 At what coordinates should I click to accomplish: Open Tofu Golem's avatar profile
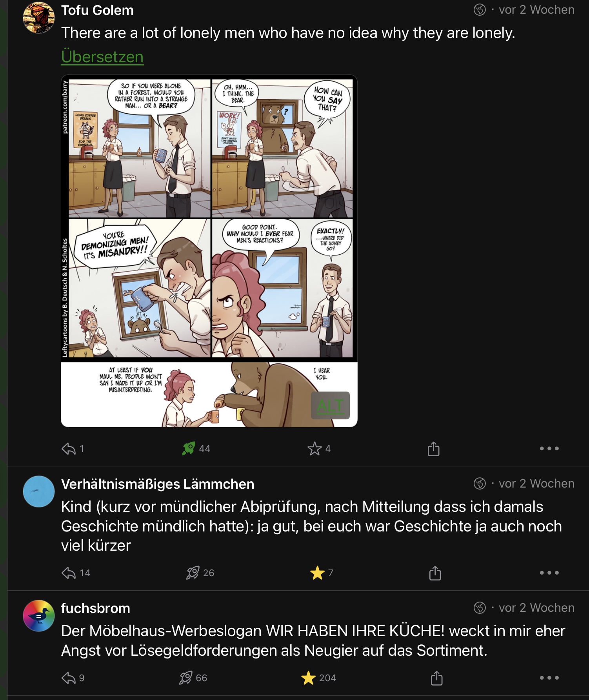point(39,18)
